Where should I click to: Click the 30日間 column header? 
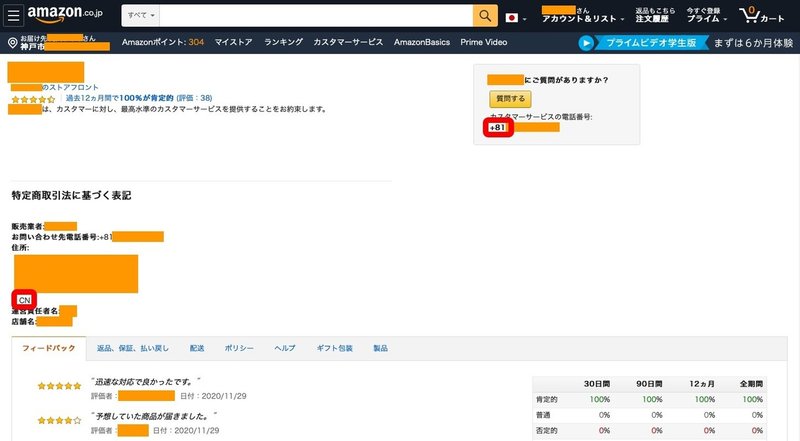pos(596,384)
